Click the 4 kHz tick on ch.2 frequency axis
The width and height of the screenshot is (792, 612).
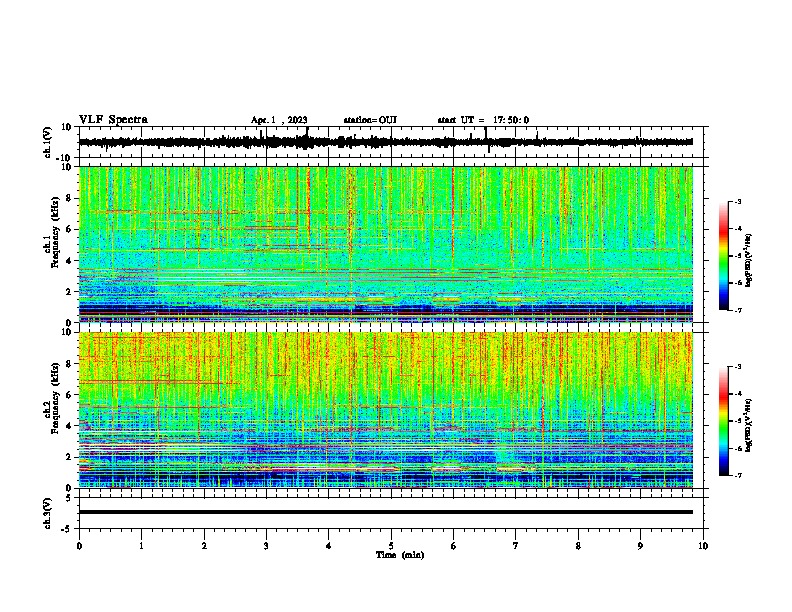(x=69, y=426)
